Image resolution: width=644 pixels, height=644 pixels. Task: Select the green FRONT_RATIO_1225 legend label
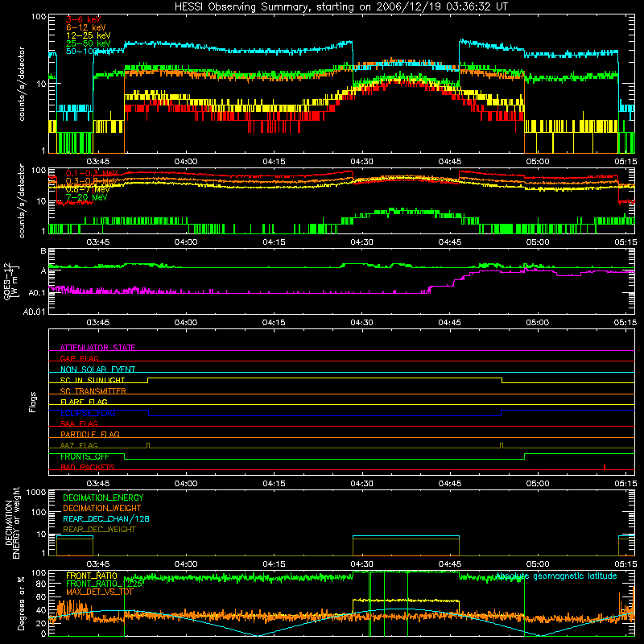[x=104, y=584]
